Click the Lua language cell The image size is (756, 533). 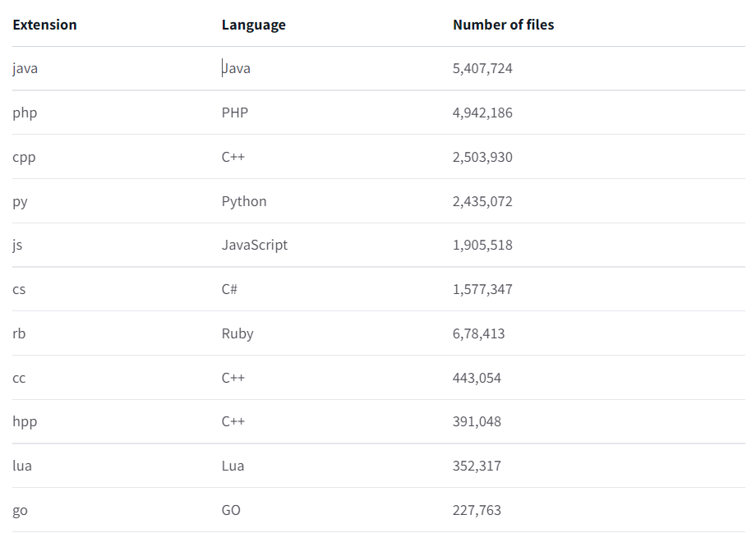pyautogui.click(x=233, y=466)
